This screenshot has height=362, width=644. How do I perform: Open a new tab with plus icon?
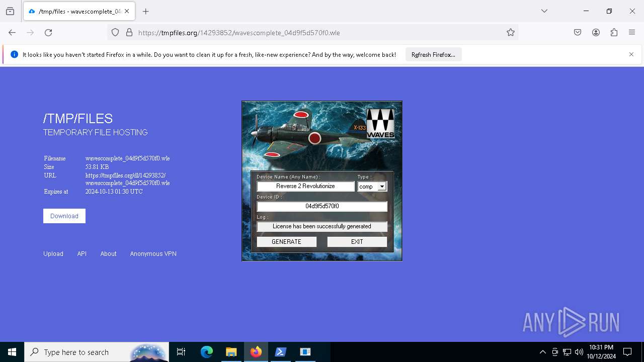[146, 11]
